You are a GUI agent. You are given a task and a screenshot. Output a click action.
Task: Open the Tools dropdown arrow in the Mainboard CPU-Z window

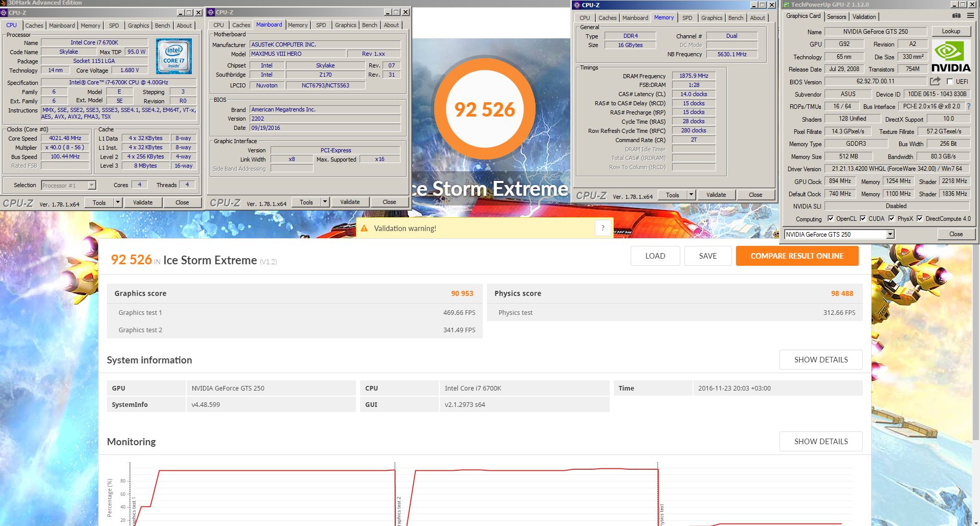[x=325, y=202]
